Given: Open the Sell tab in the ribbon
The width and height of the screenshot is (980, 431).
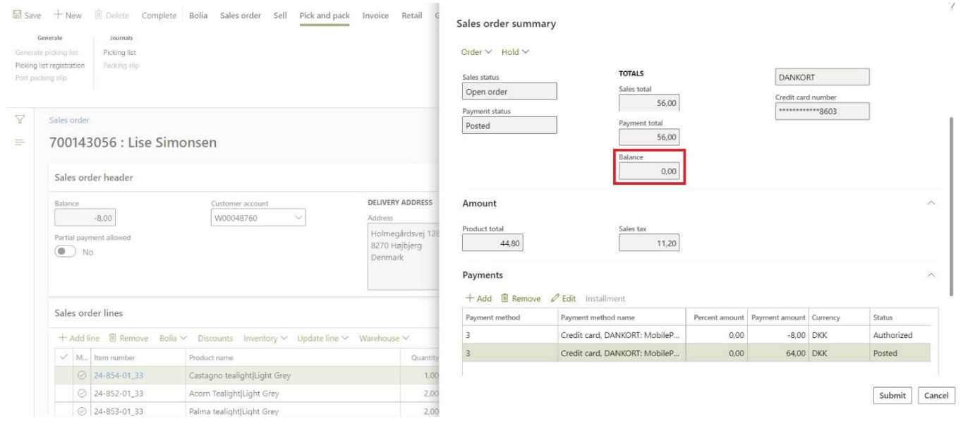Looking at the screenshot, I should coord(279,16).
